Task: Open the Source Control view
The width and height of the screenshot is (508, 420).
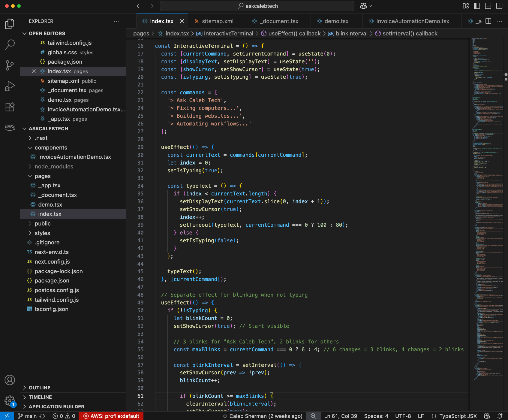Action: 10,65
